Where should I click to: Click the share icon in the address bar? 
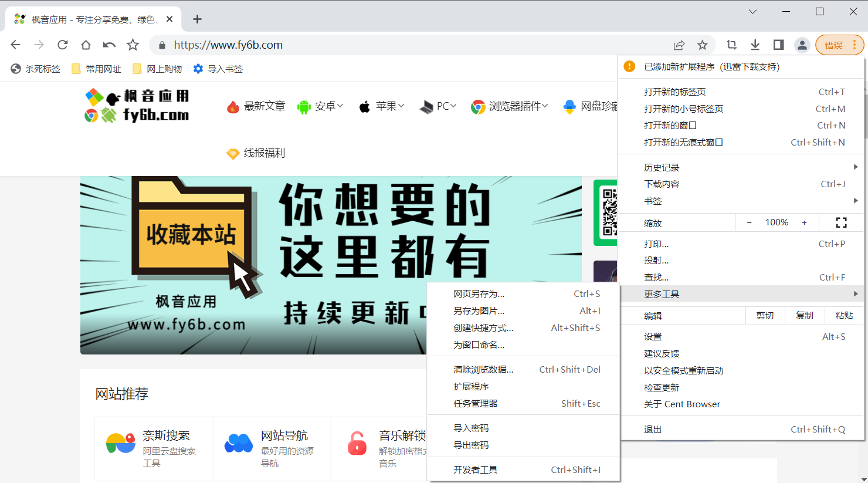(679, 45)
